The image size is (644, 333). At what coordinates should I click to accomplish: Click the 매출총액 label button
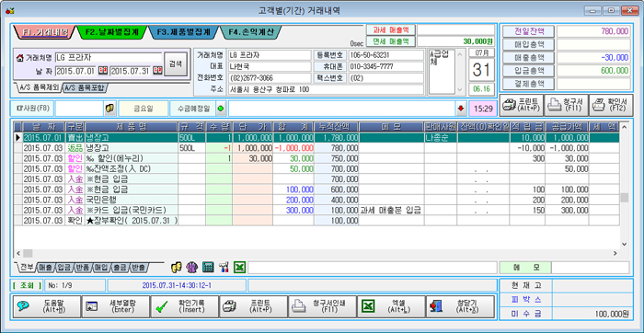(x=528, y=57)
